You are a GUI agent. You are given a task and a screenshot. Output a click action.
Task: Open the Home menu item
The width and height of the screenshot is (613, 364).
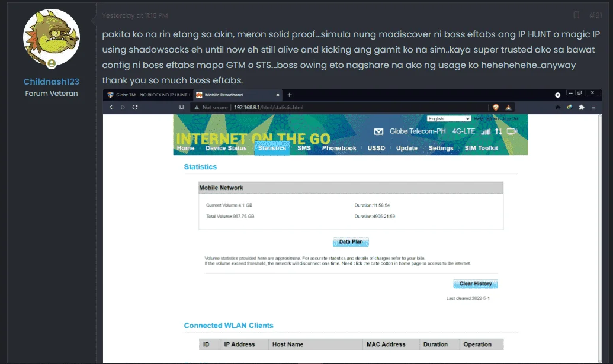[x=185, y=148]
